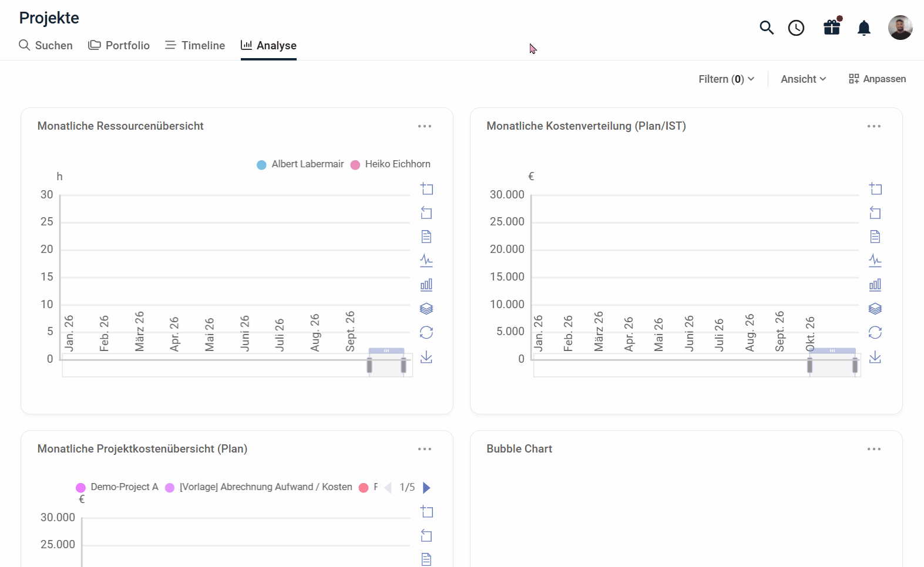Switch to the Portfolio tab
The height and width of the screenshot is (567, 924).
pyautogui.click(x=119, y=45)
